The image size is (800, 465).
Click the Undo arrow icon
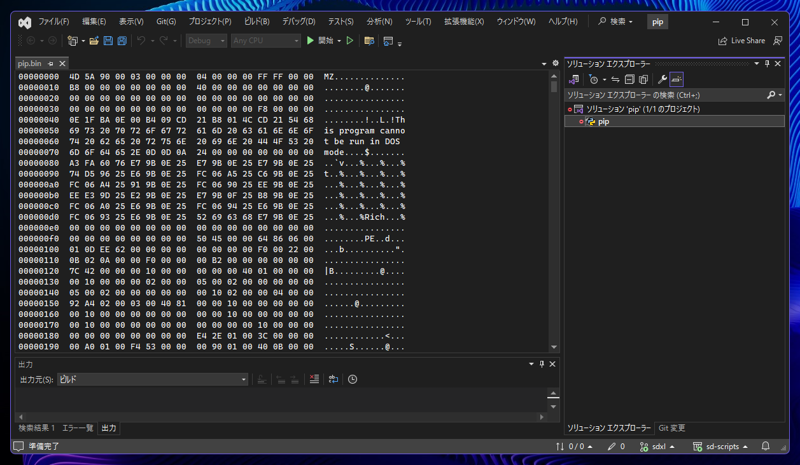pyautogui.click(x=141, y=40)
